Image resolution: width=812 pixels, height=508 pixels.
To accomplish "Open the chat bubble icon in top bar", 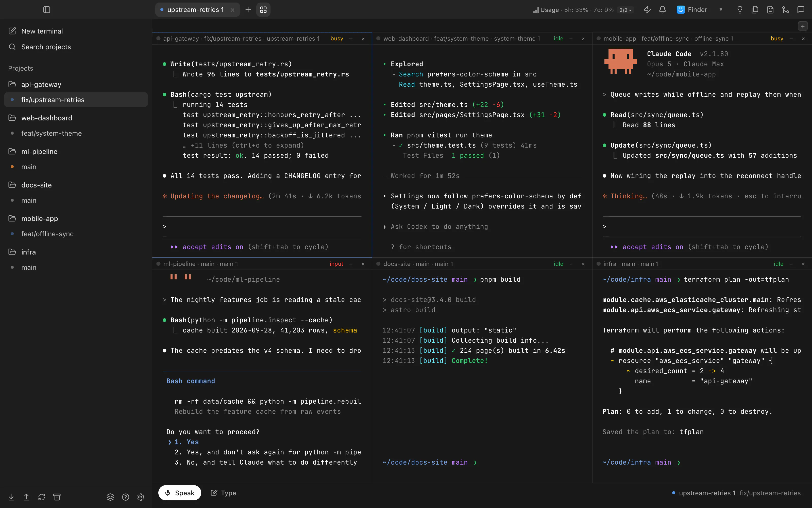I will click(801, 10).
